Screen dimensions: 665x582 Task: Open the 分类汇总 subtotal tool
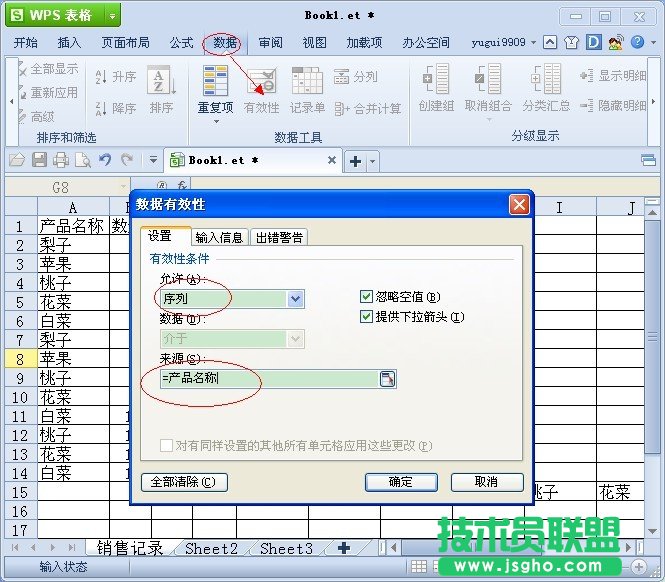546,88
